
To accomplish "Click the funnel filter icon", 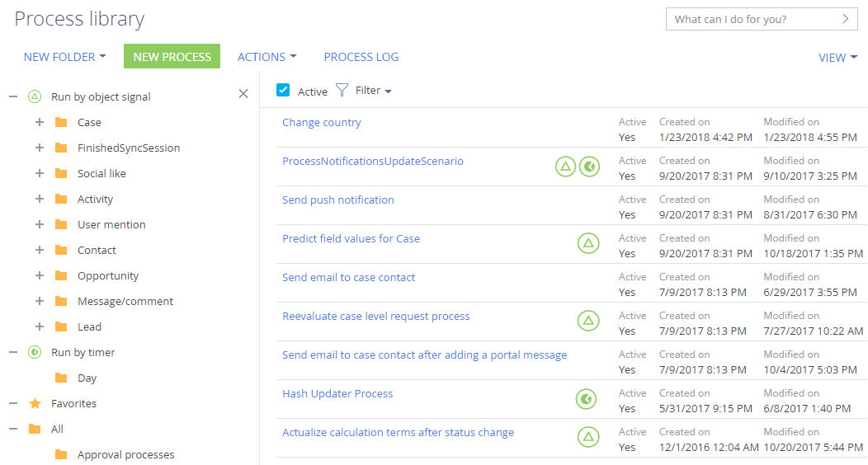I will point(342,90).
